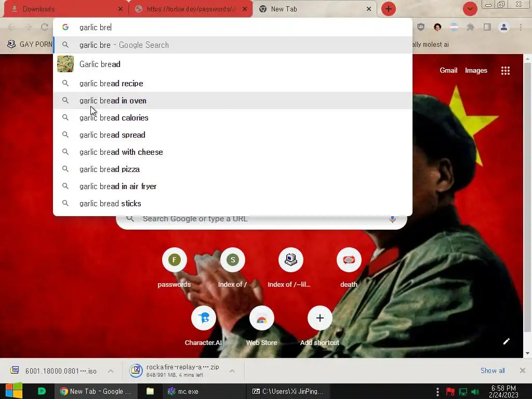
Task: Open the green chat app taskbar icon
Action: [42, 391]
